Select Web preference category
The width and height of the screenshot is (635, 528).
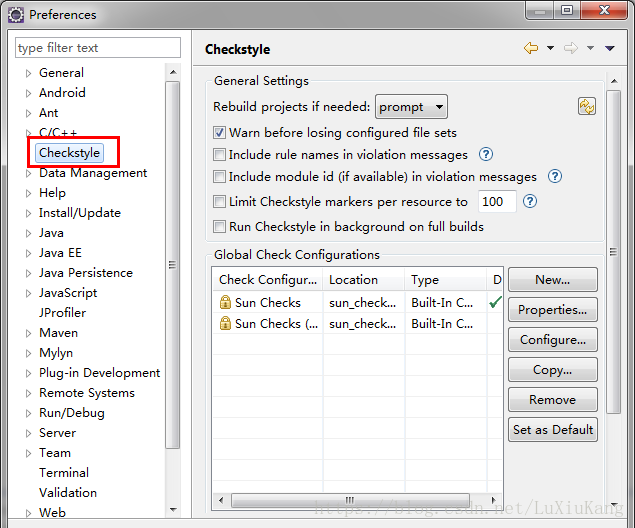52,513
